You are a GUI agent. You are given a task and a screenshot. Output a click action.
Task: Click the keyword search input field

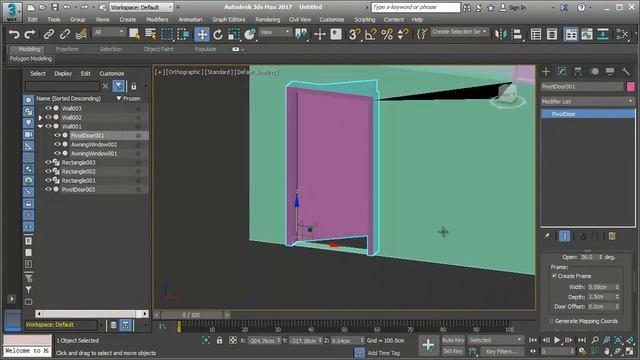click(416, 7)
